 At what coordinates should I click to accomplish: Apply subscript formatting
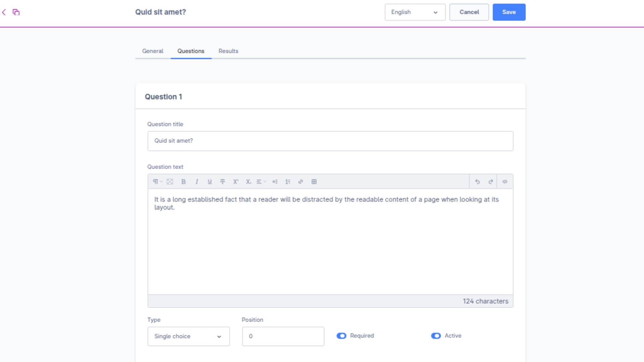coord(249,182)
